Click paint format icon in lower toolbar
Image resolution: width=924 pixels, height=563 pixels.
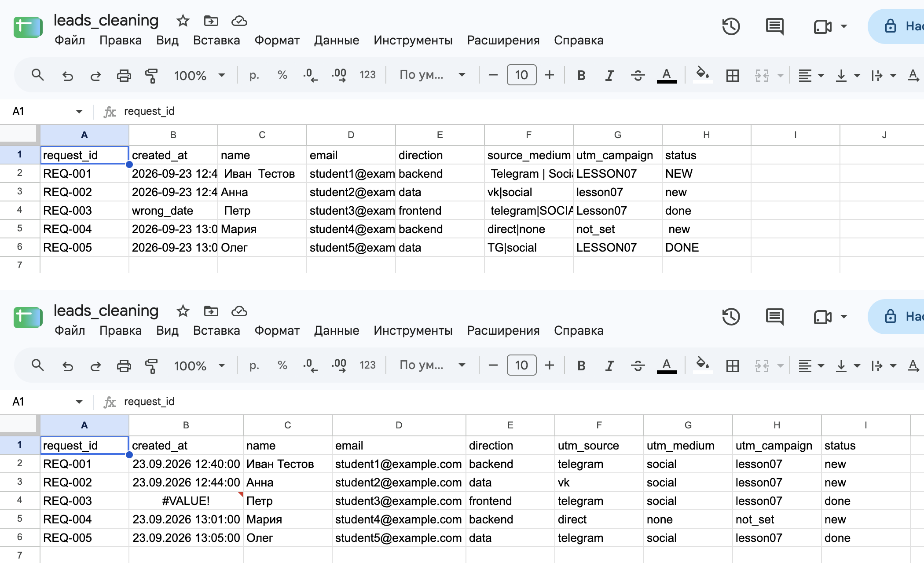click(151, 366)
